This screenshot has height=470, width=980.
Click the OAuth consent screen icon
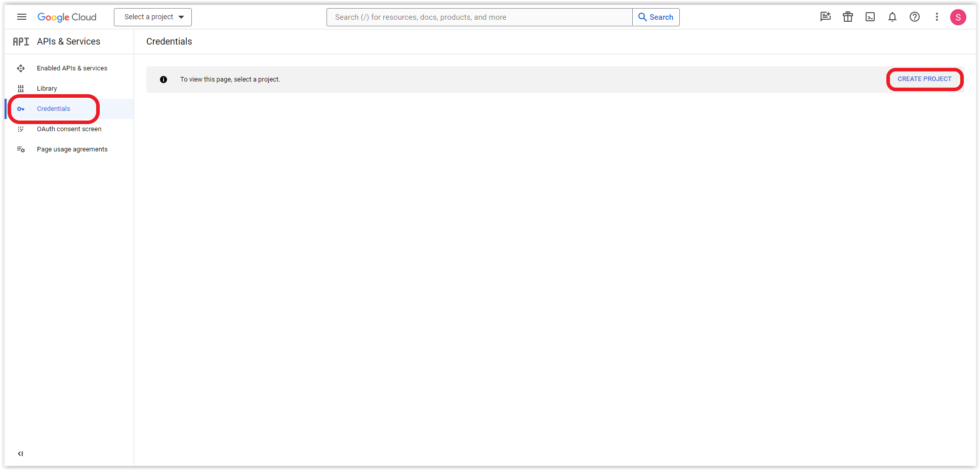(x=21, y=129)
